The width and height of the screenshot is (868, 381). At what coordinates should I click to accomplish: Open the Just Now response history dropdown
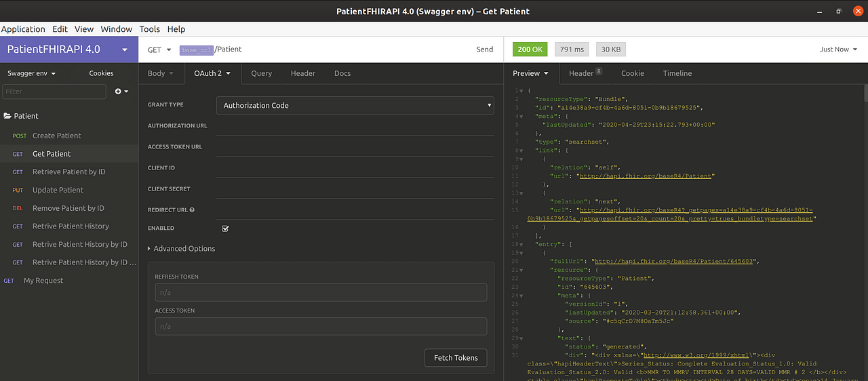pos(839,49)
